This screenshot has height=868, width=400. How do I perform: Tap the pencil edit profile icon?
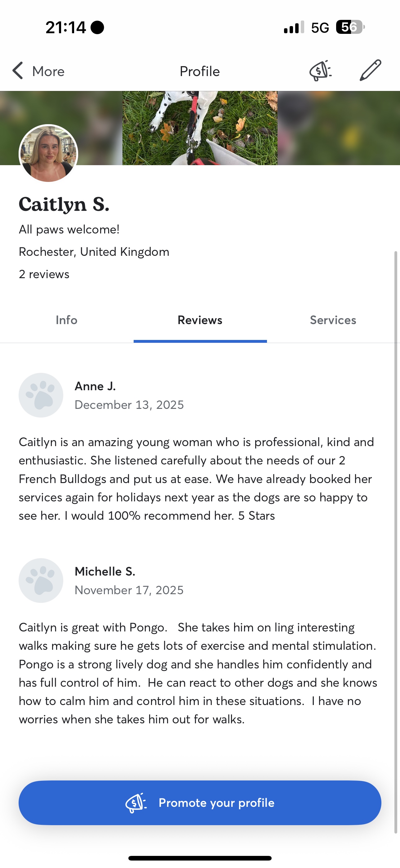coord(370,70)
